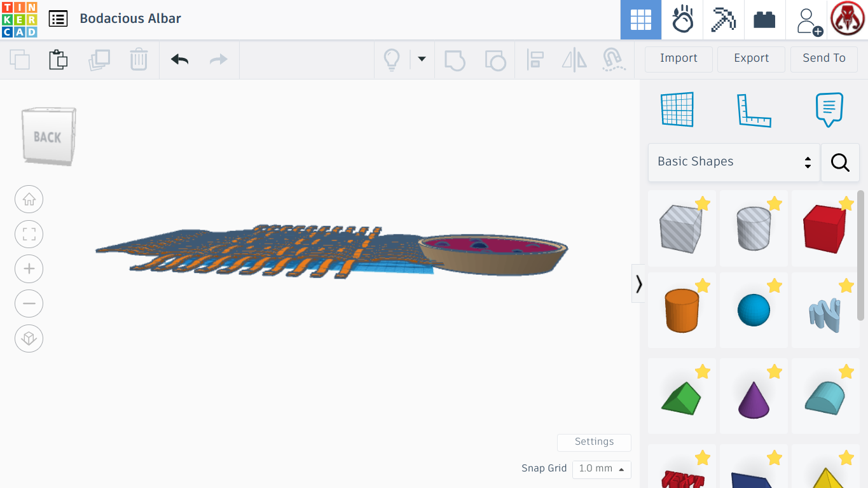Click the Delete trash icon

pyautogui.click(x=139, y=60)
